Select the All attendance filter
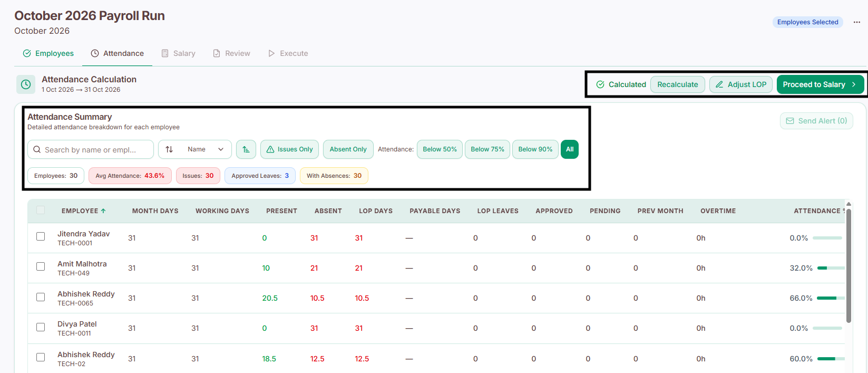Screen dimensions: 868x373 point(570,149)
